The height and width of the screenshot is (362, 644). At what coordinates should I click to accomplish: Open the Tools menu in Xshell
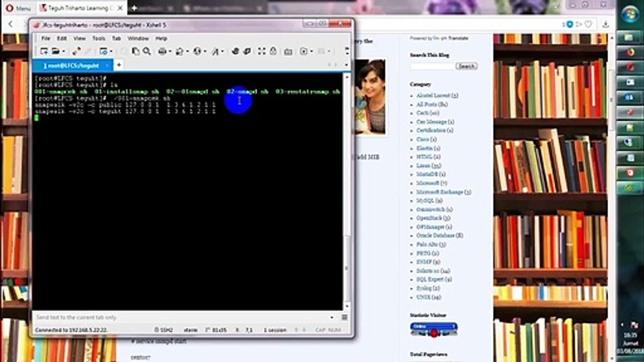[99, 38]
